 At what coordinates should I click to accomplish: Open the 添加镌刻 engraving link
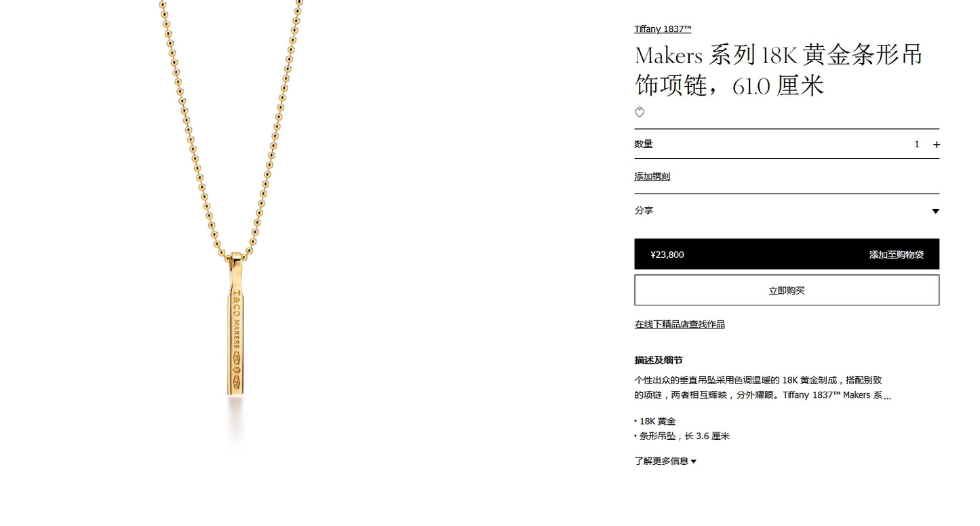pyautogui.click(x=652, y=176)
